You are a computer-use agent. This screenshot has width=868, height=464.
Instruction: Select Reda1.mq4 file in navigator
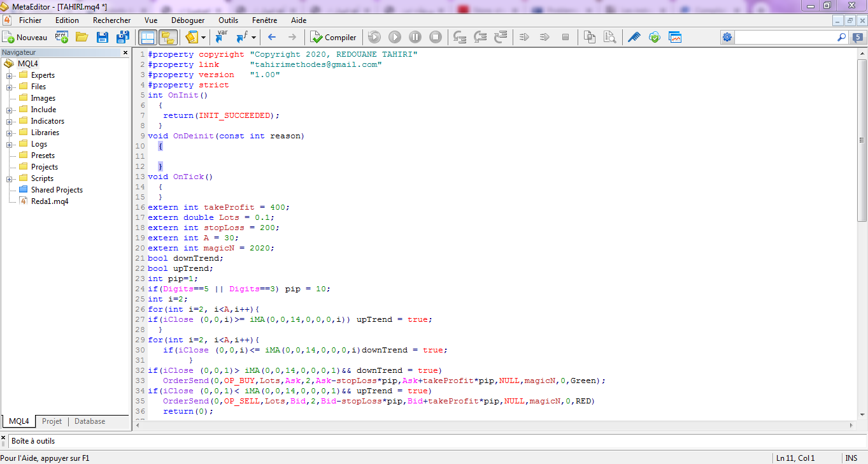[49, 201]
